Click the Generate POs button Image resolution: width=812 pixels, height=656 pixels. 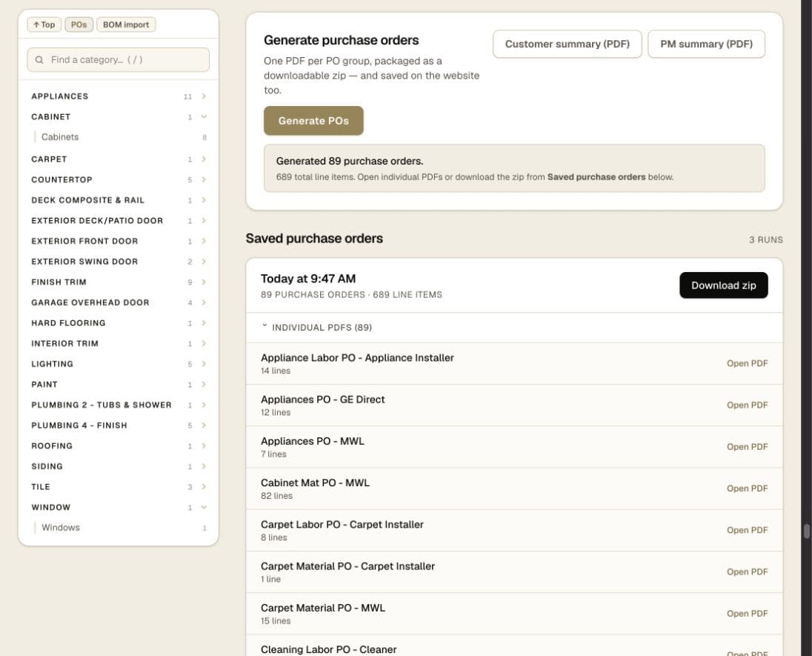(x=313, y=121)
